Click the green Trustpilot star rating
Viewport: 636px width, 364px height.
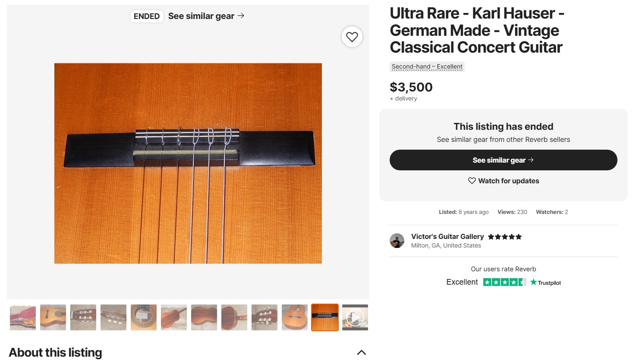(x=504, y=282)
